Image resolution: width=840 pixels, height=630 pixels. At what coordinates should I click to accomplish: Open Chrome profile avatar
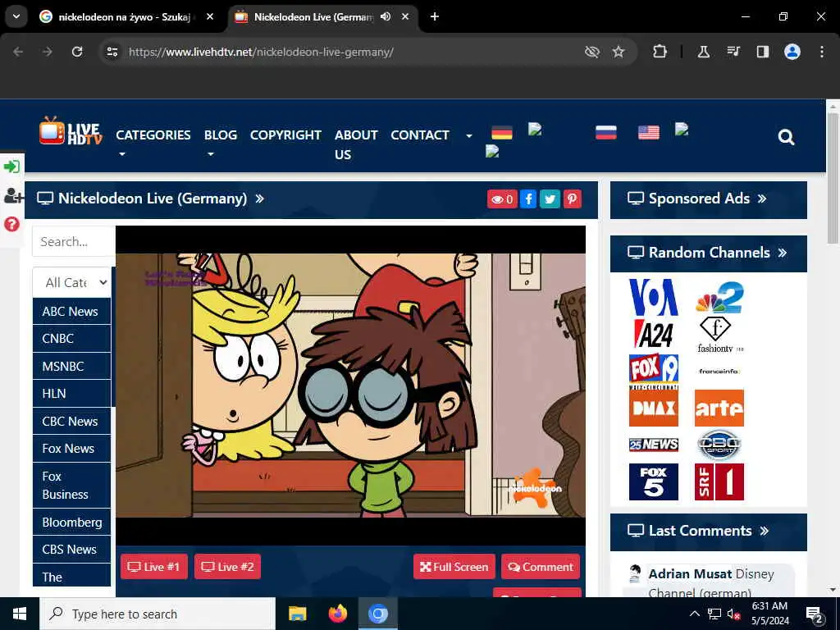tap(792, 52)
